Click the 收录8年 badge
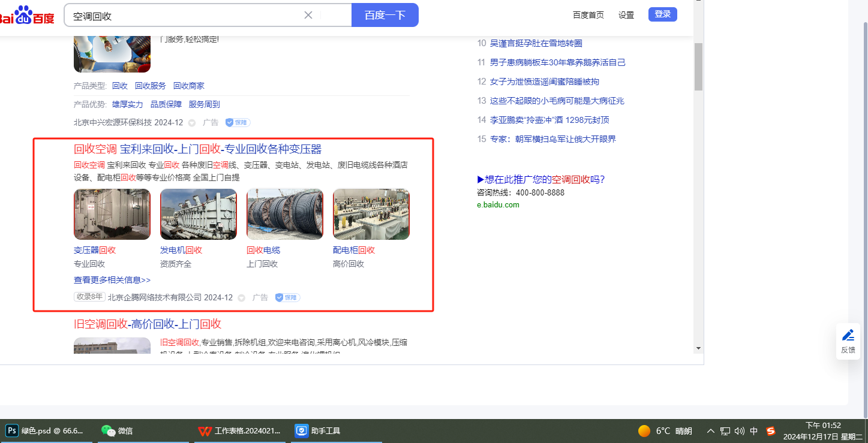This screenshot has height=443, width=868. tap(89, 297)
